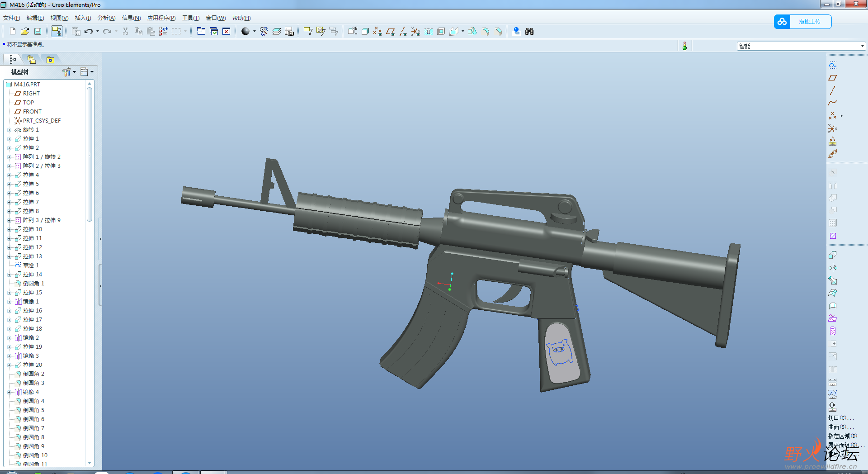
Task: Click the New file icon
Action: coord(13,31)
